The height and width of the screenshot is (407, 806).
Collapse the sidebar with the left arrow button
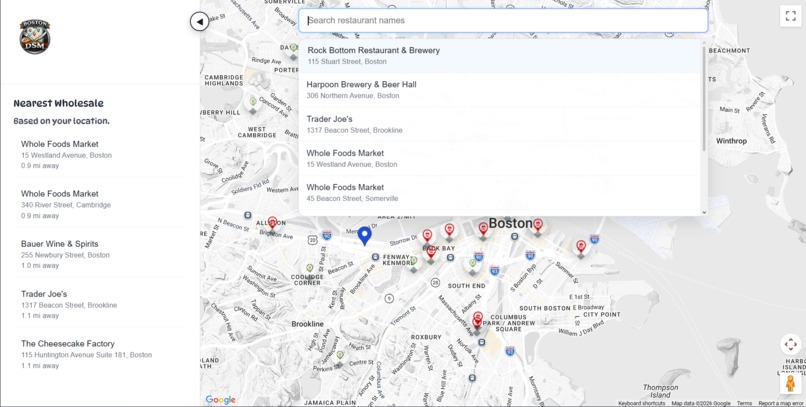coord(199,22)
